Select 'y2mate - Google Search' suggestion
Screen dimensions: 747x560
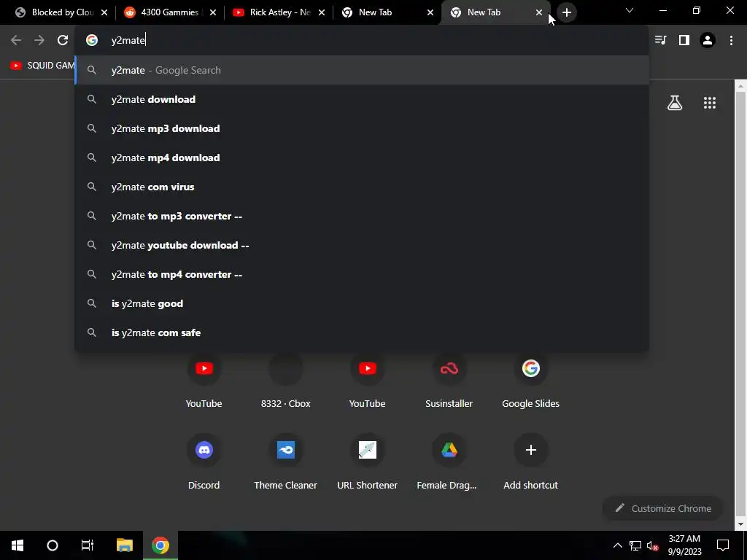[x=362, y=71]
